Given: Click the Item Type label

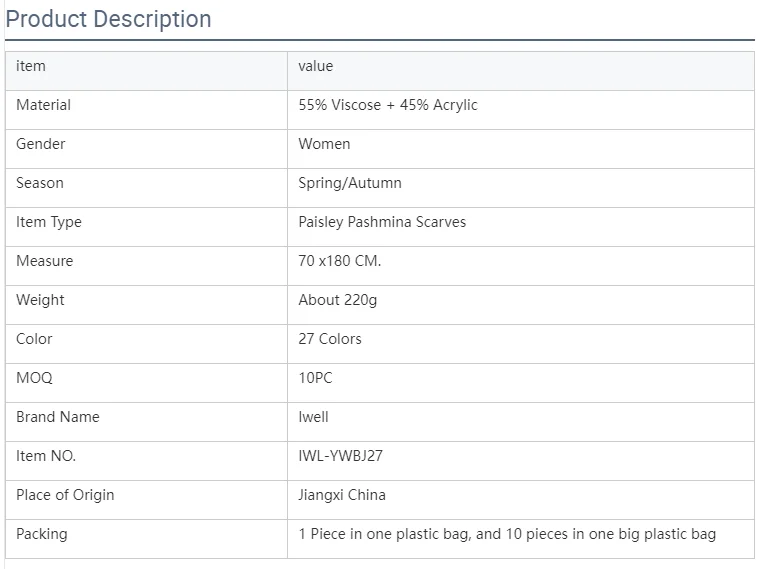Looking at the screenshot, I should point(49,222).
